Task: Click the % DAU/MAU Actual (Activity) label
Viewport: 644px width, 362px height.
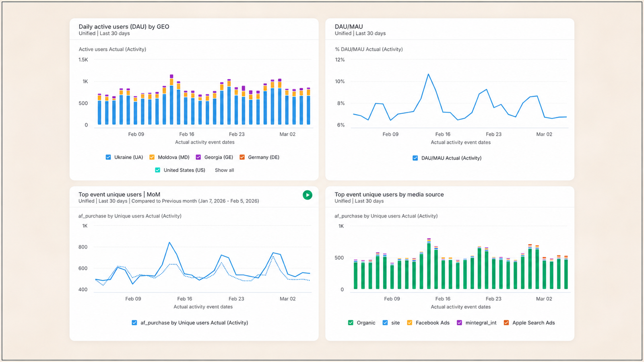Action: [x=369, y=49]
